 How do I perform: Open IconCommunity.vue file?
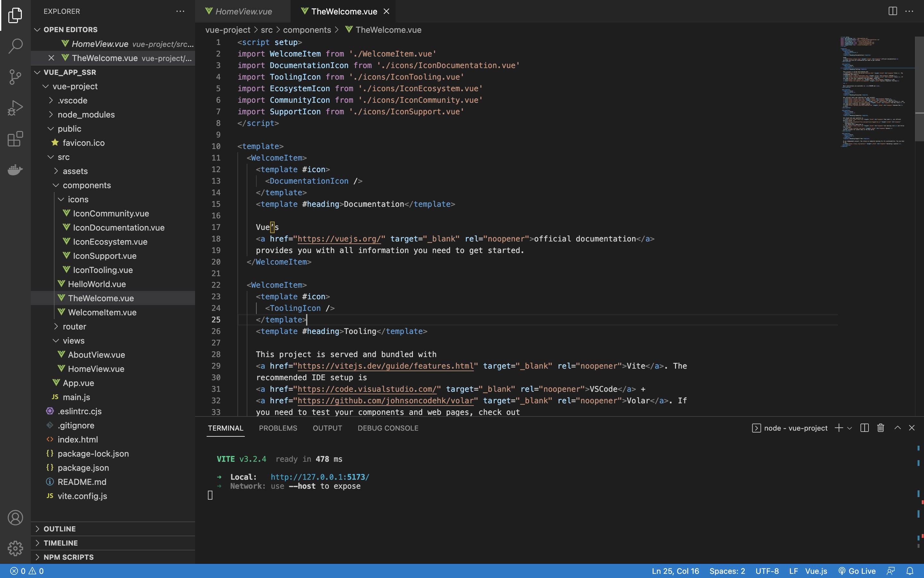(113, 214)
